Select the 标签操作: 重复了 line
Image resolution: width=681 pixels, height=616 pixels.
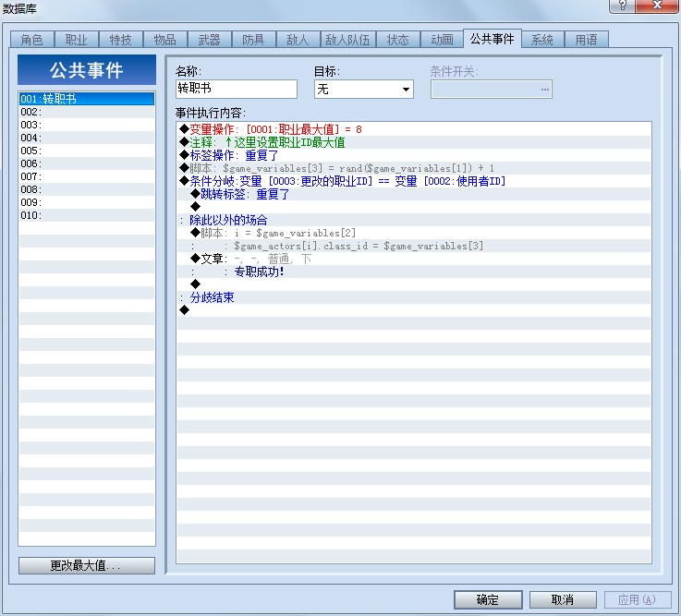click(x=414, y=155)
